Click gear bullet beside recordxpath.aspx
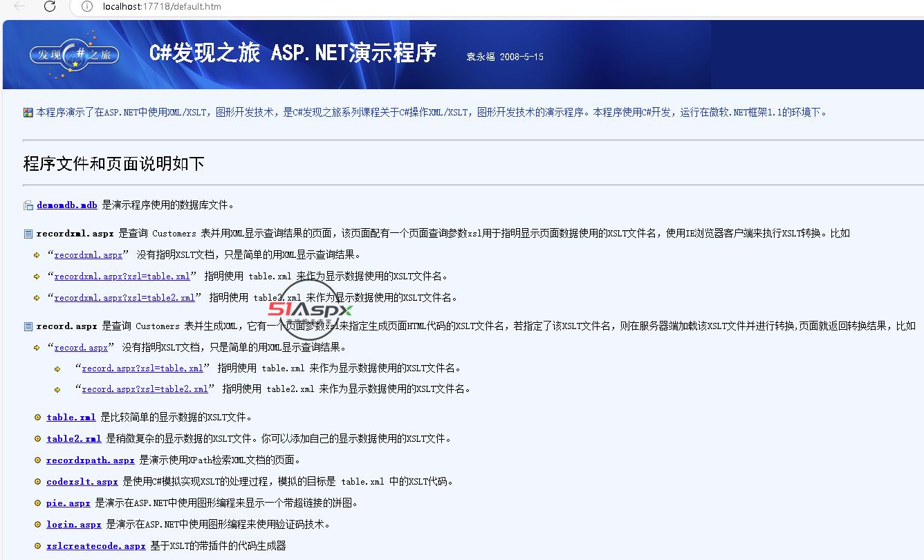Image resolution: width=924 pixels, height=560 pixels. (x=38, y=460)
